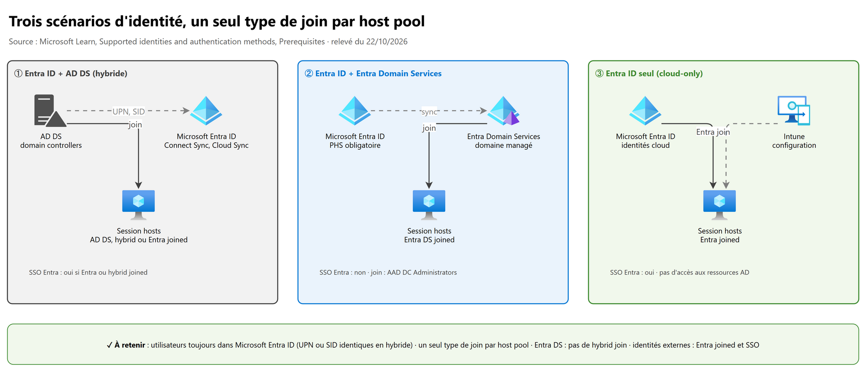Select the note 'SSO Entra : non · join : AAD DC Administrators'
The height and width of the screenshot is (373, 868).
pos(388,273)
